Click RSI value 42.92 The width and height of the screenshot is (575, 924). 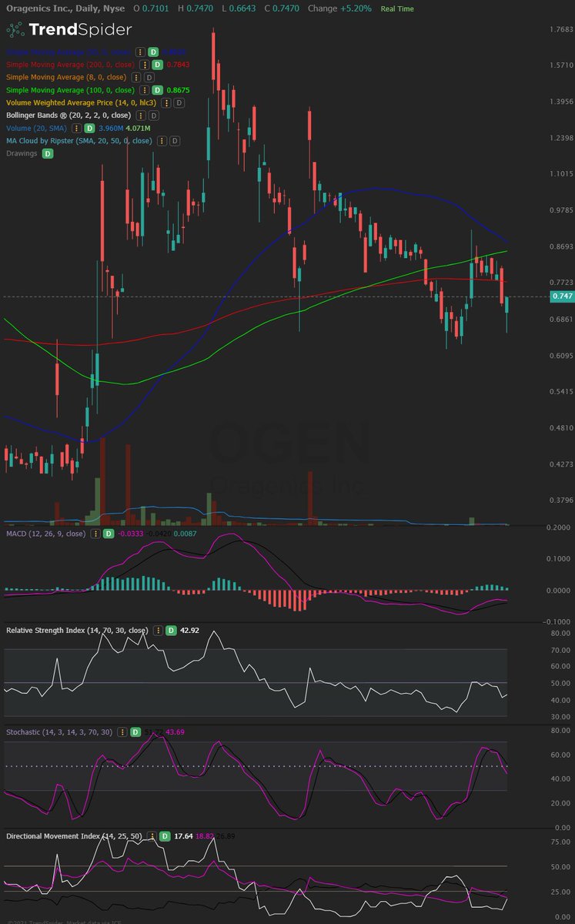point(190,631)
